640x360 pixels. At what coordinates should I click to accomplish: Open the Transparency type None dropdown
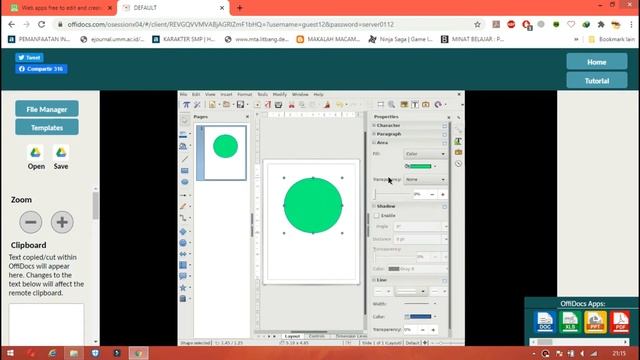425,180
